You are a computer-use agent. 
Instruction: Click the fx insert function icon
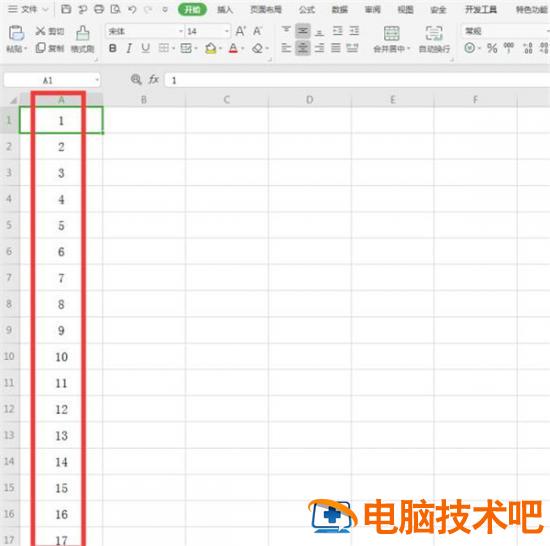coord(154,80)
